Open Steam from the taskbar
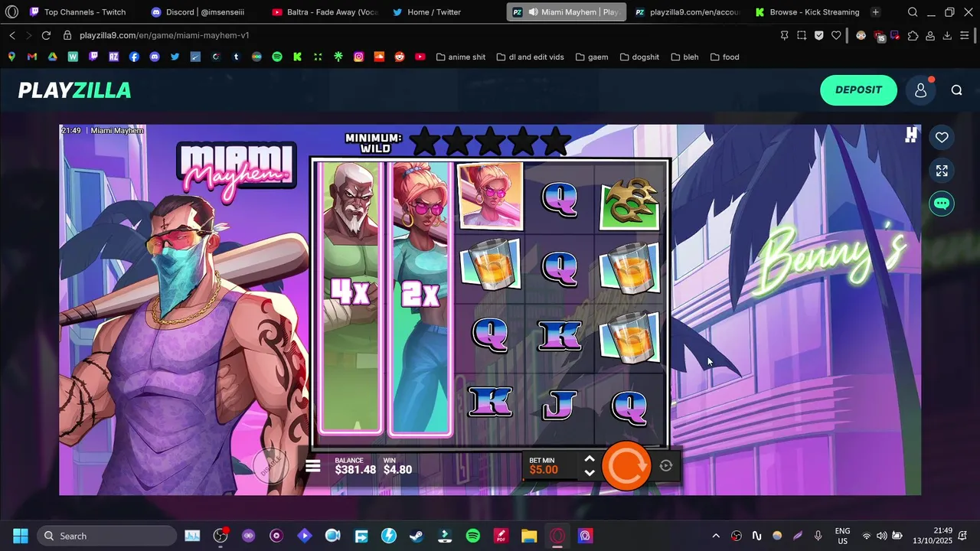980x551 pixels. click(416, 536)
